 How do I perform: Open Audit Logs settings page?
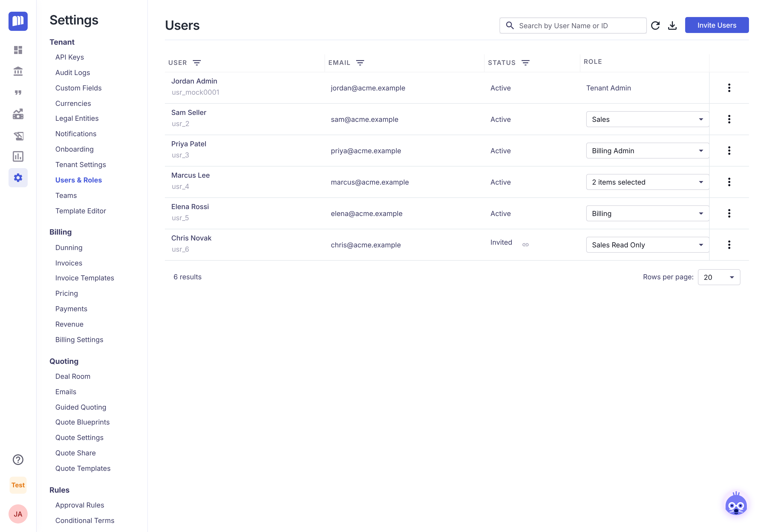tap(73, 72)
